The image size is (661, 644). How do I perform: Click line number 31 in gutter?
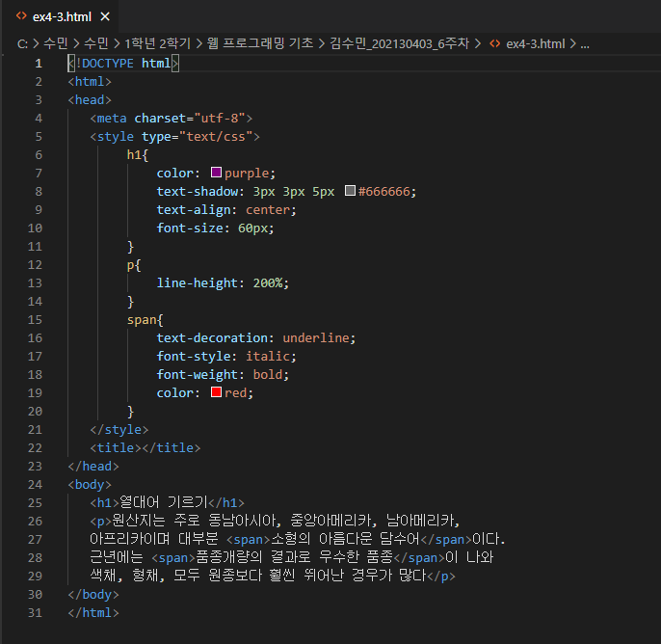point(35,613)
